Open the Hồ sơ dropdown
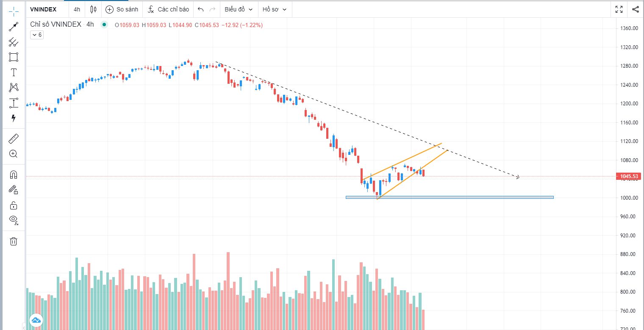644x330 pixels. click(x=275, y=9)
